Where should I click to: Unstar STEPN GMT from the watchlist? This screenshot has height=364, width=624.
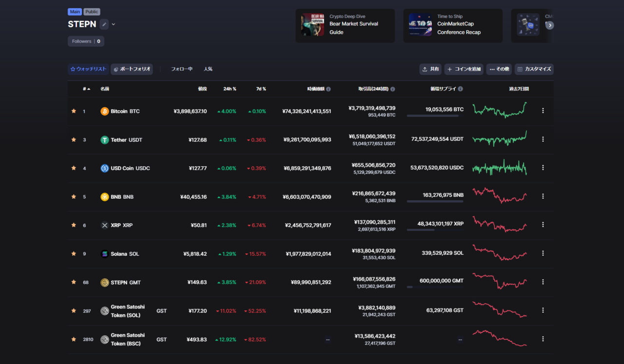tap(74, 282)
